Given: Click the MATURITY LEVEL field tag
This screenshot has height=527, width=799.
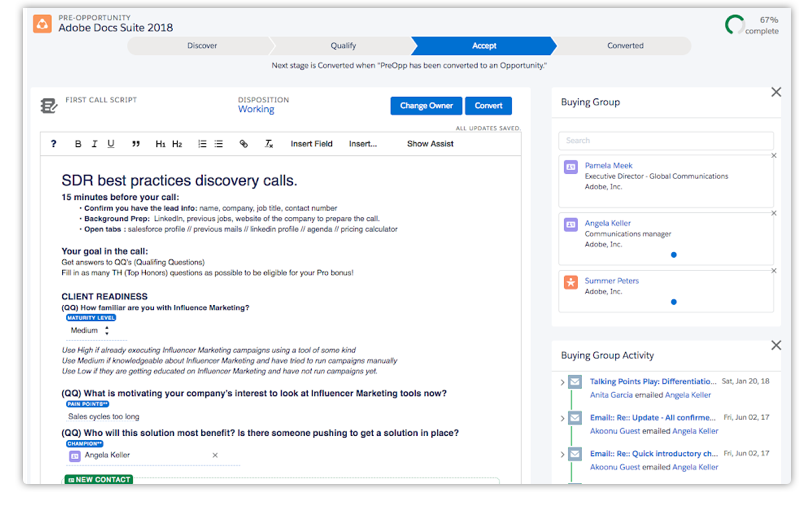Looking at the screenshot, I should (91, 318).
